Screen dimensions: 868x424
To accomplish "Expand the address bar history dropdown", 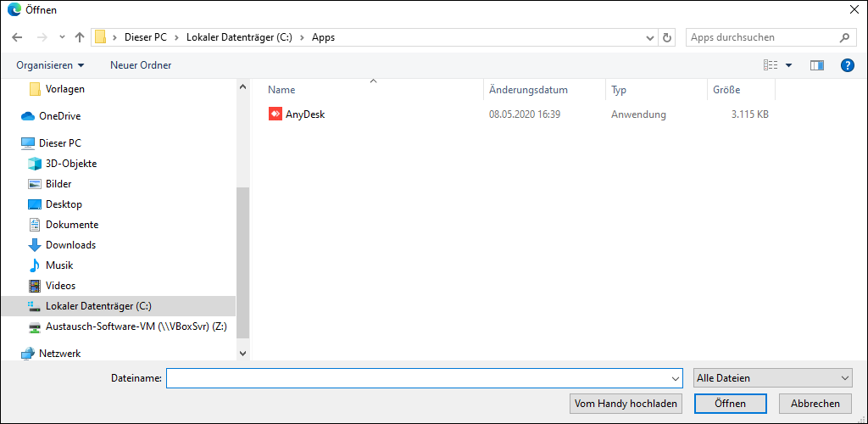I will coord(650,37).
